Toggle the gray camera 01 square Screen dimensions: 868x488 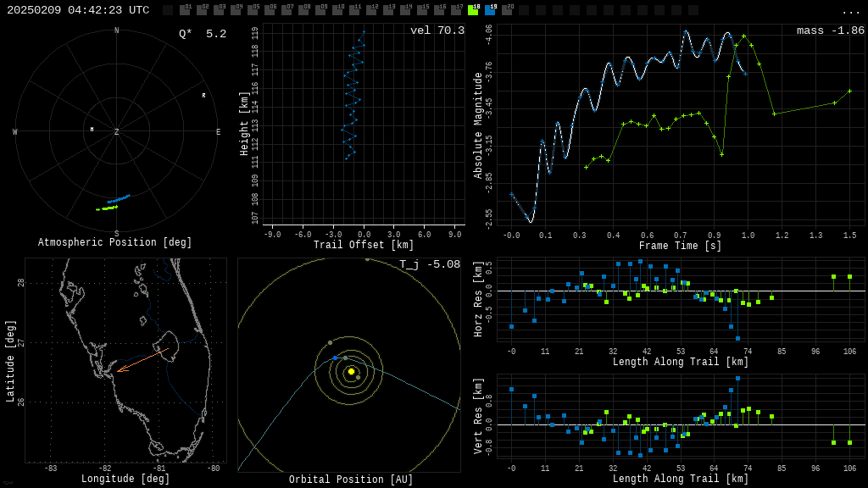coord(185,10)
